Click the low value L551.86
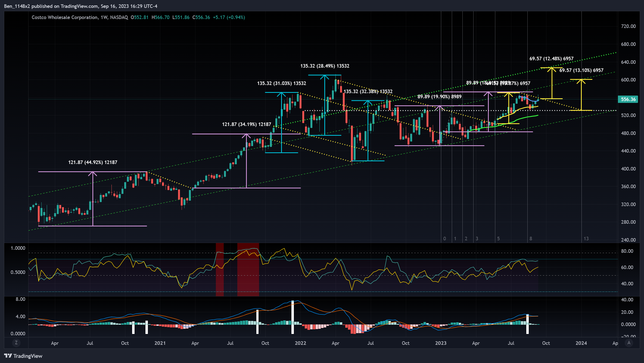 (x=181, y=17)
